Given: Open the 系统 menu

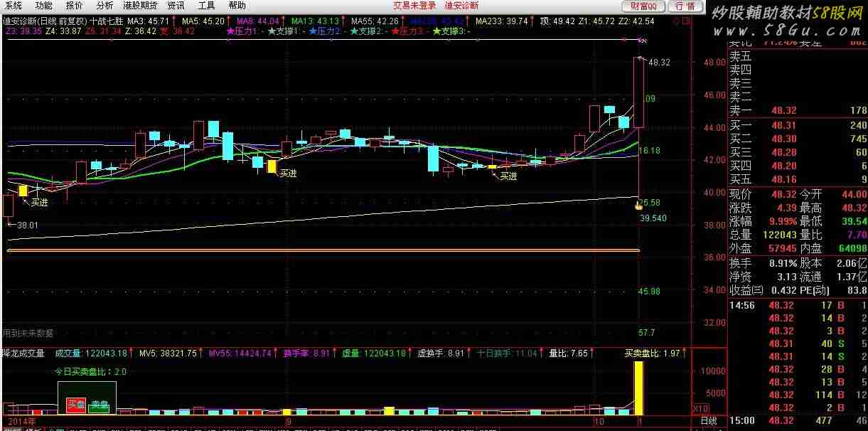Looking at the screenshot, I should click(14, 6).
